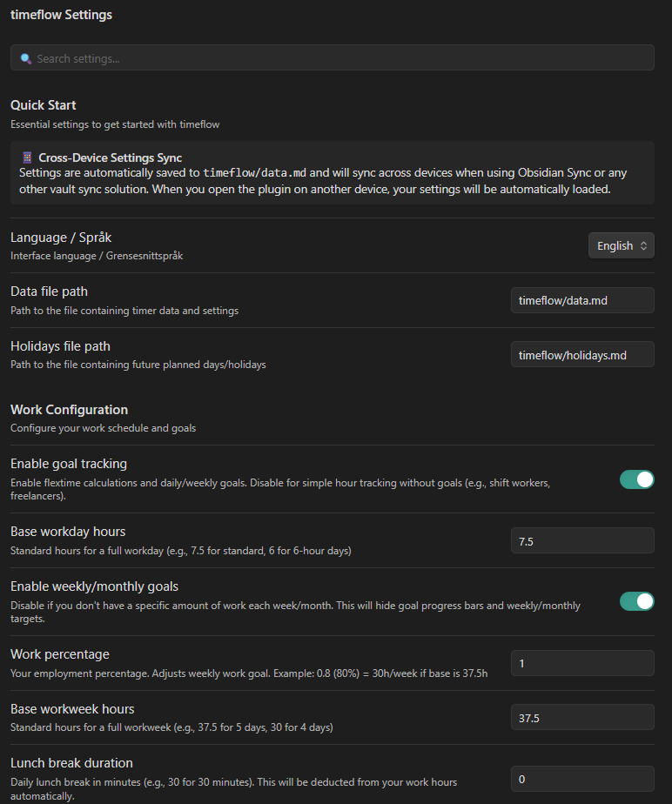
Task: Click the Holidays file path label
Action: point(60,346)
